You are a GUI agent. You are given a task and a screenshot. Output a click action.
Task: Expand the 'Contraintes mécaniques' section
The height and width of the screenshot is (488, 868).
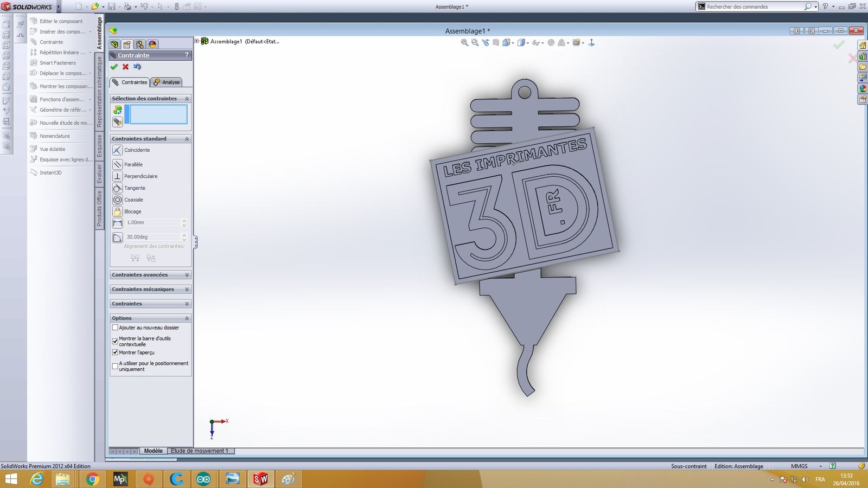[x=187, y=290]
